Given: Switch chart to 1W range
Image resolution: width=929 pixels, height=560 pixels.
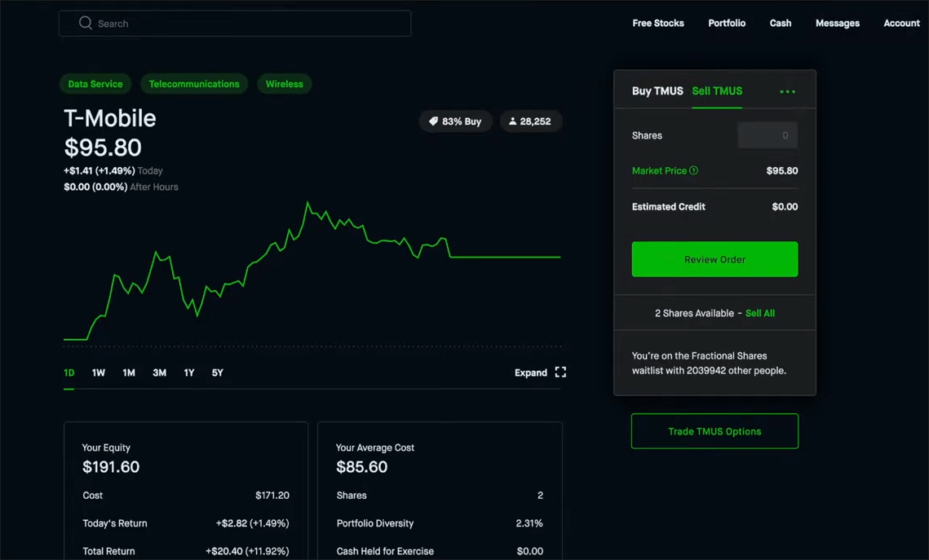Looking at the screenshot, I should coord(99,373).
